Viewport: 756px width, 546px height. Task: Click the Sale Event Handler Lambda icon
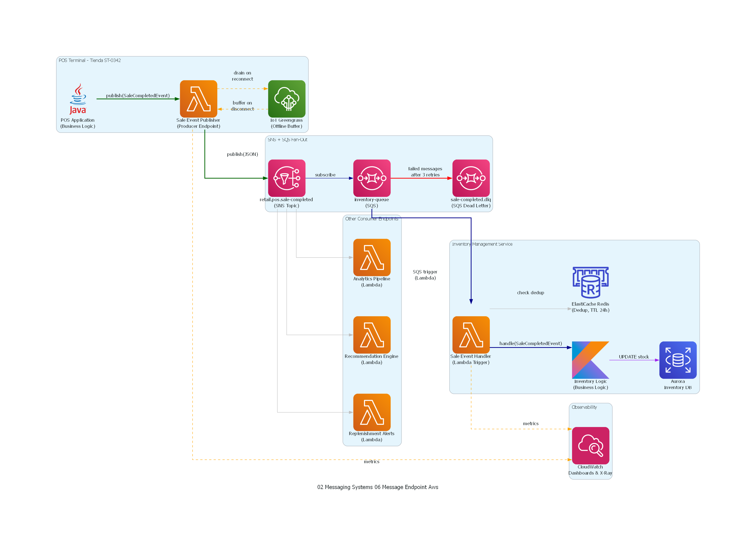tap(471, 335)
